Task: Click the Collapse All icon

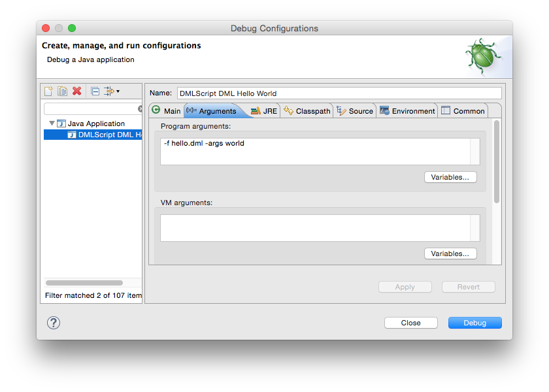Action: (x=95, y=91)
